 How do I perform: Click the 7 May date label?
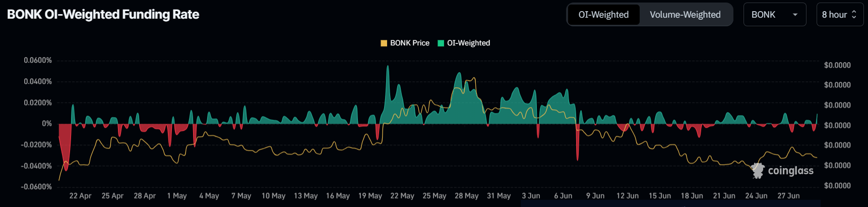(241, 196)
